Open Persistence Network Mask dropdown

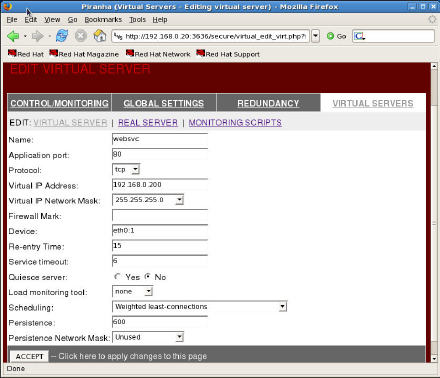pos(148,337)
